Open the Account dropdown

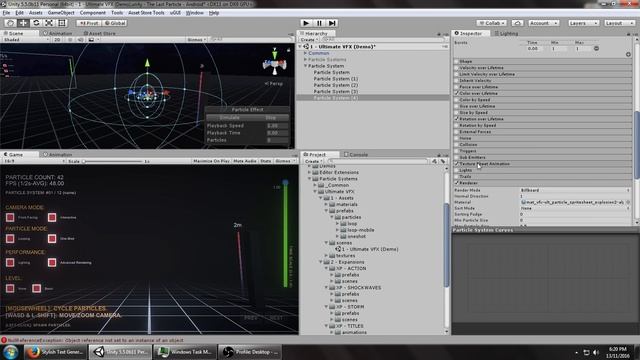click(544, 23)
